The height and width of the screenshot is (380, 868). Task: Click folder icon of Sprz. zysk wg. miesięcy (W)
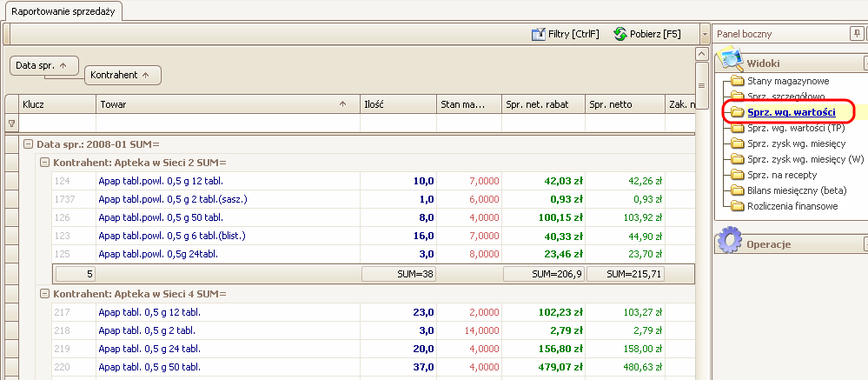(737, 159)
